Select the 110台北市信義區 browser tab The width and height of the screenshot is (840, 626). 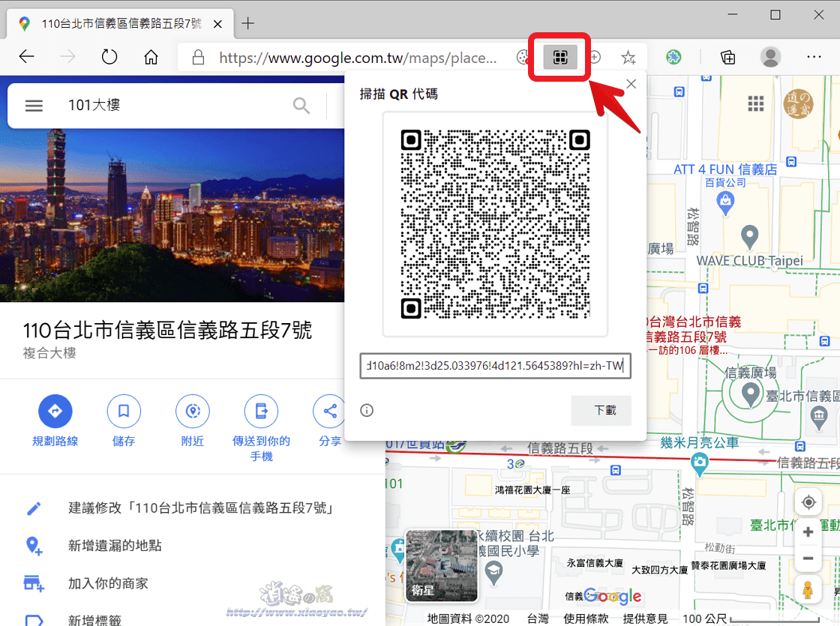pos(121,23)
